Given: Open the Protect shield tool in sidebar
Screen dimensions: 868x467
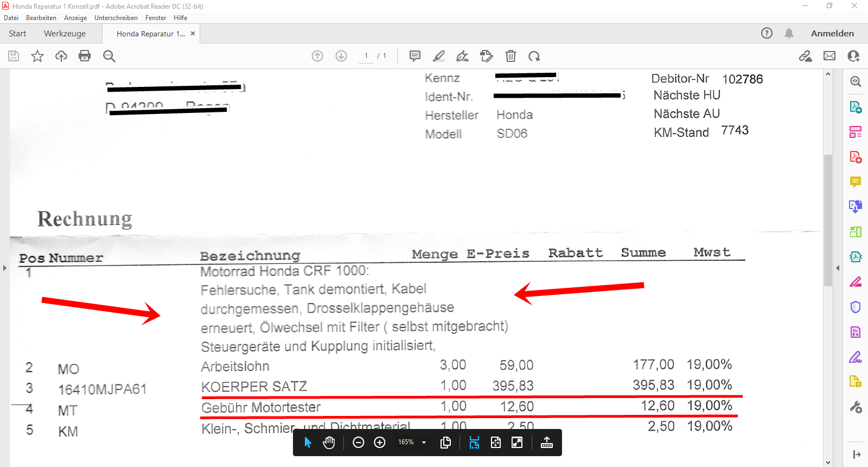Looking at the screenshot, I should click(x=856, y=307).
